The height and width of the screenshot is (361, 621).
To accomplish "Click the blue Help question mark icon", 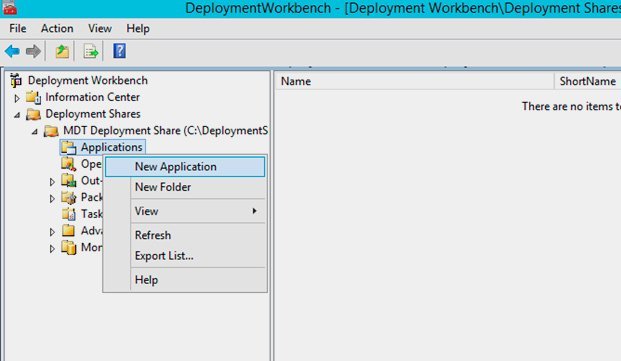I will pyautogui.click(x=119, y=51).
